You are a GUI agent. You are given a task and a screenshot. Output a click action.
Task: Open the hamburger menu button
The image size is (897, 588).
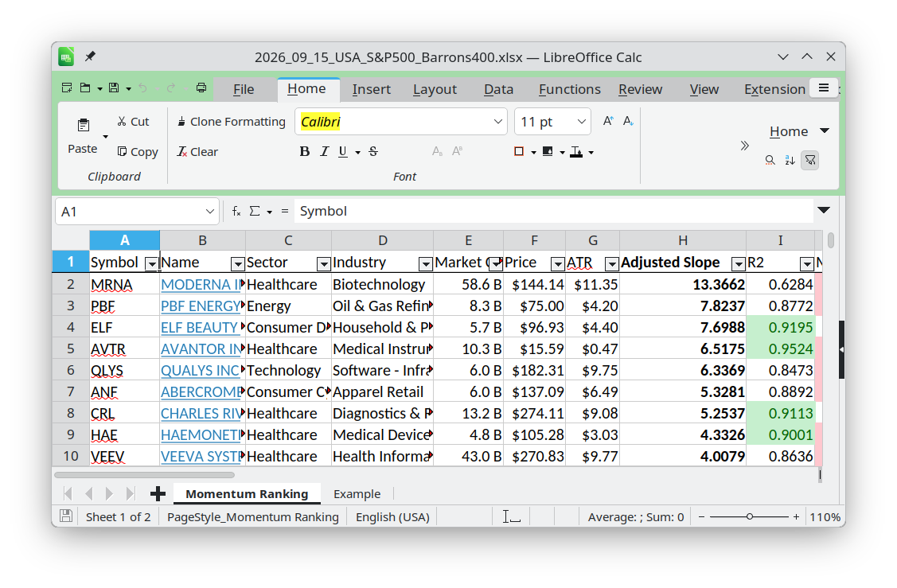pos(824,88)
